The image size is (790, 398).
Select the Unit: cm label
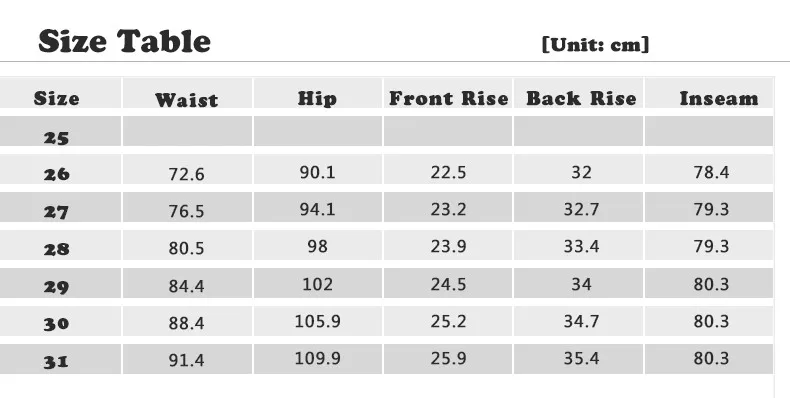[x=596, y=44]
